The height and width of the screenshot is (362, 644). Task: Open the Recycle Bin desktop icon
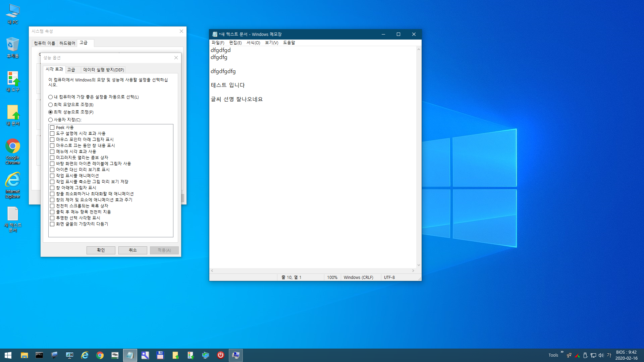[x=13, y=48]
